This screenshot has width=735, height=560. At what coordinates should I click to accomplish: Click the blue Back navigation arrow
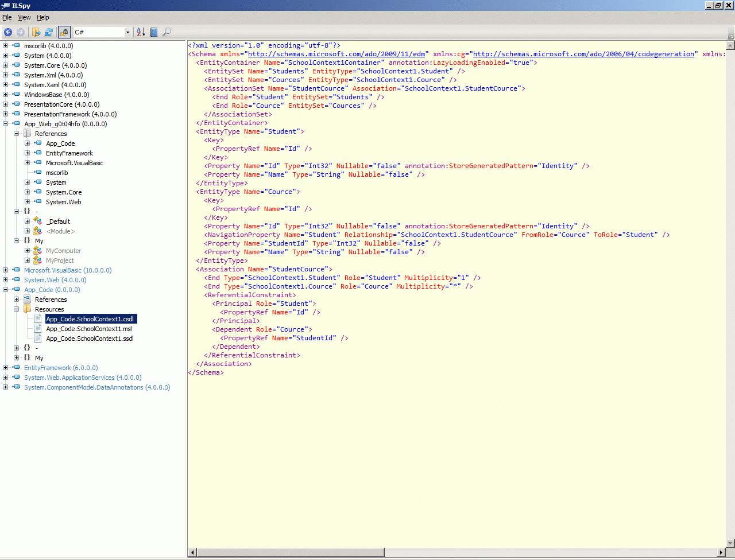(8, 32)
